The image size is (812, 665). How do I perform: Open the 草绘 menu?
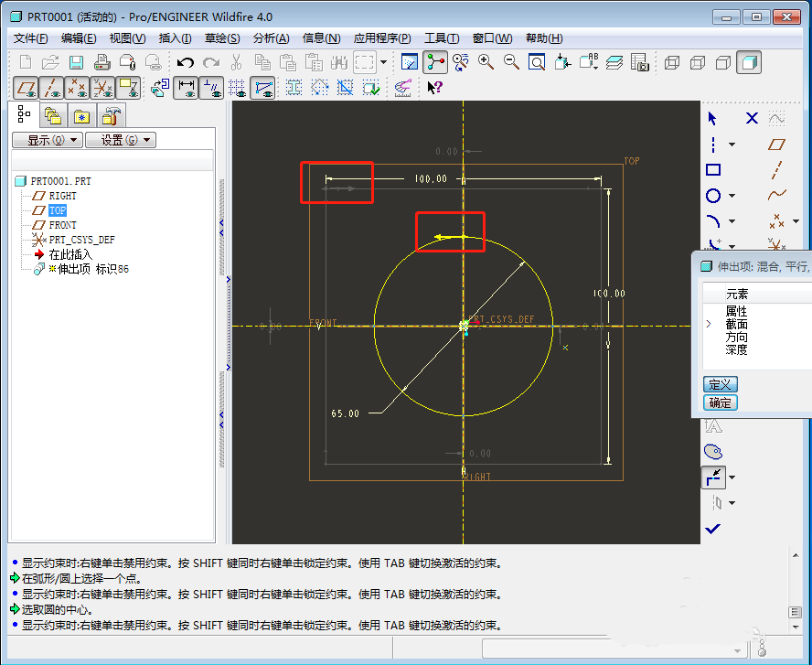(222, 38)
